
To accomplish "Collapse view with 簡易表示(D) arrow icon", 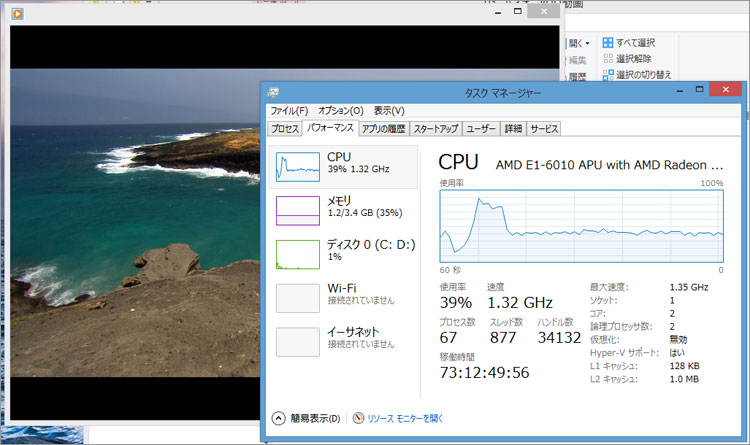I will (278, 419).
